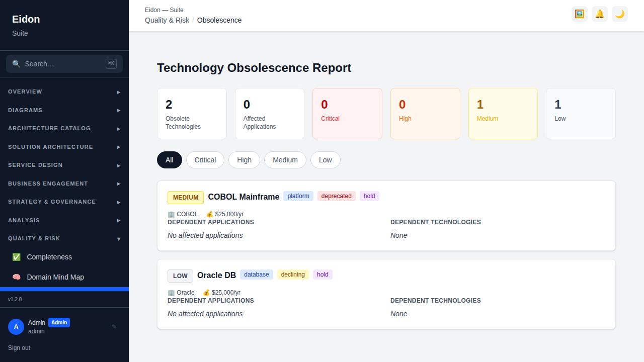
Task: Open the Domain Mind Map page
Action: pos(64,277)
